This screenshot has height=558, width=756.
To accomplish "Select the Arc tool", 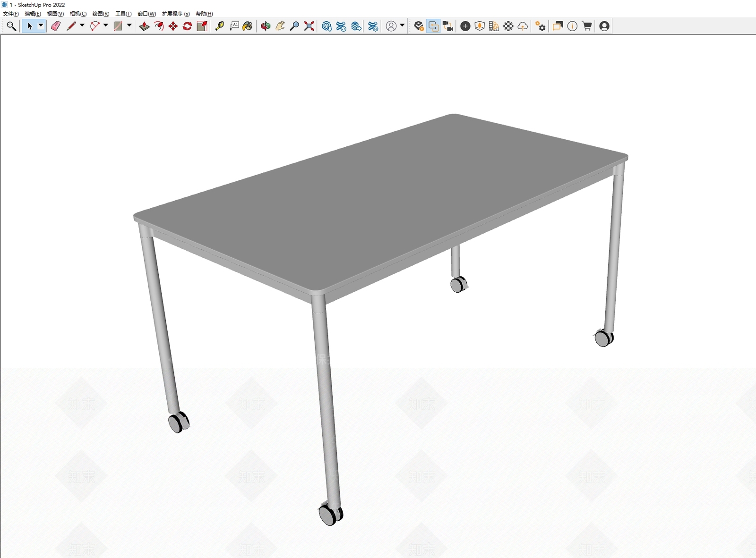I will coord(95,26).
